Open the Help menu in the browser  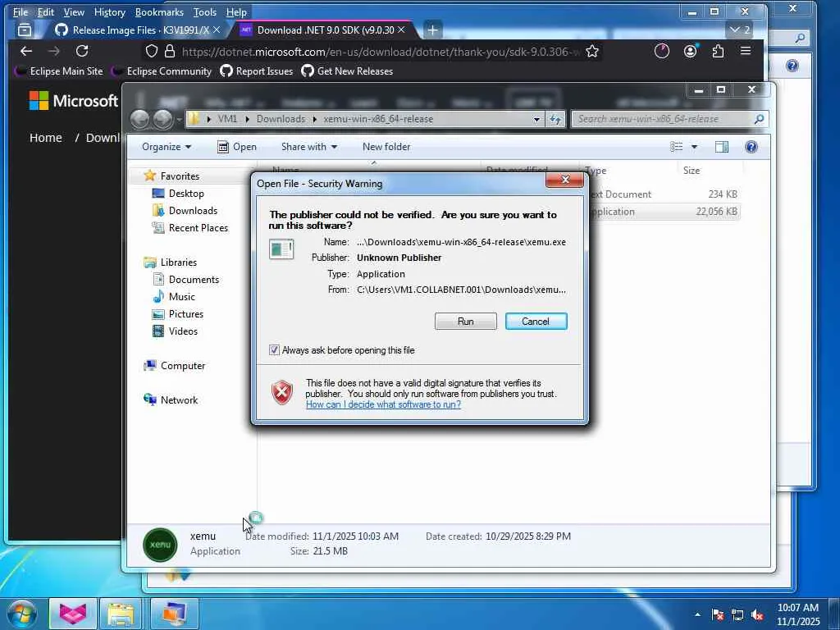(x=236, y=11)
